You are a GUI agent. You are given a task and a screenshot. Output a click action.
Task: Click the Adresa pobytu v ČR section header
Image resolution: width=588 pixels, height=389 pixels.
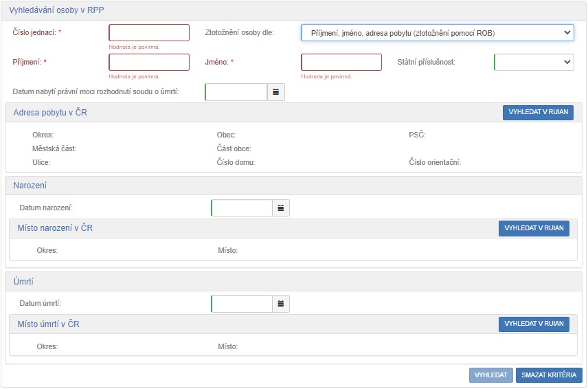[x=50, y=112]
